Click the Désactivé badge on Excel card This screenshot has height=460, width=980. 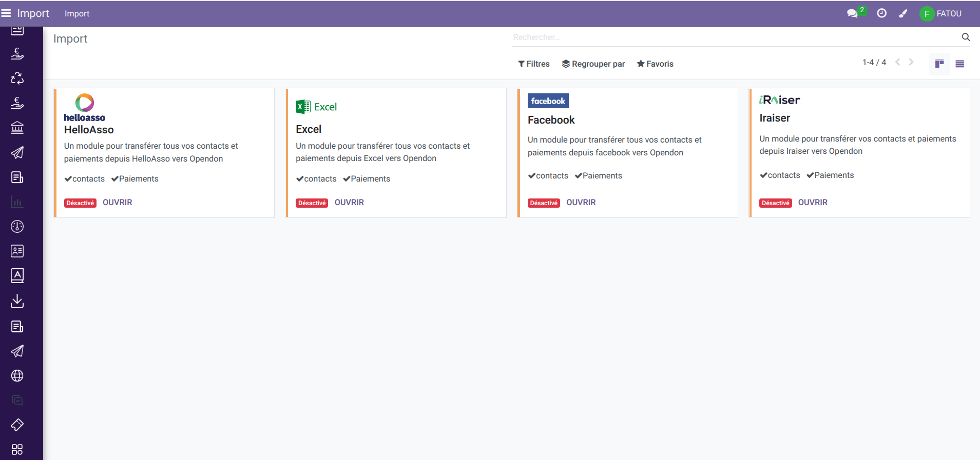(x=312, y=203)
